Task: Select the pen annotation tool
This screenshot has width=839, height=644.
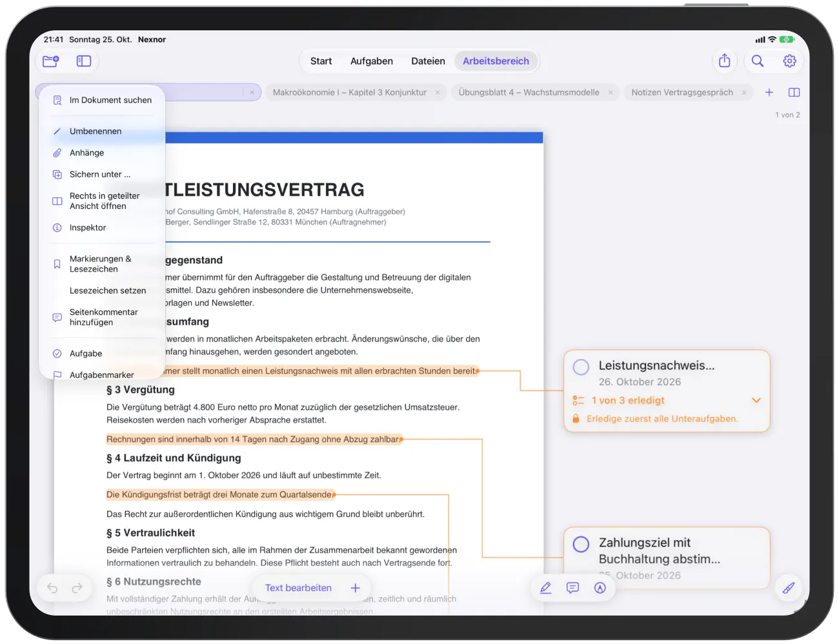Action: tap(545, 588)
